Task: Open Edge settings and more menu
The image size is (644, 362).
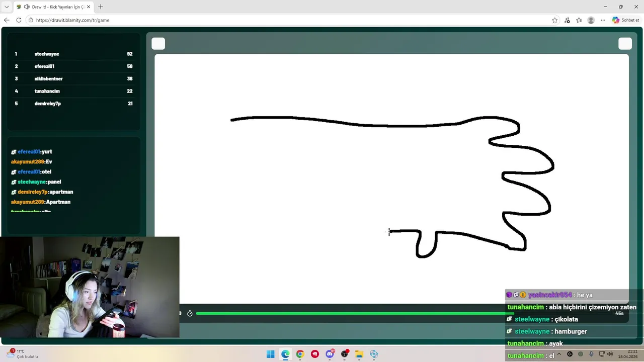Action: tap(603, 20)
